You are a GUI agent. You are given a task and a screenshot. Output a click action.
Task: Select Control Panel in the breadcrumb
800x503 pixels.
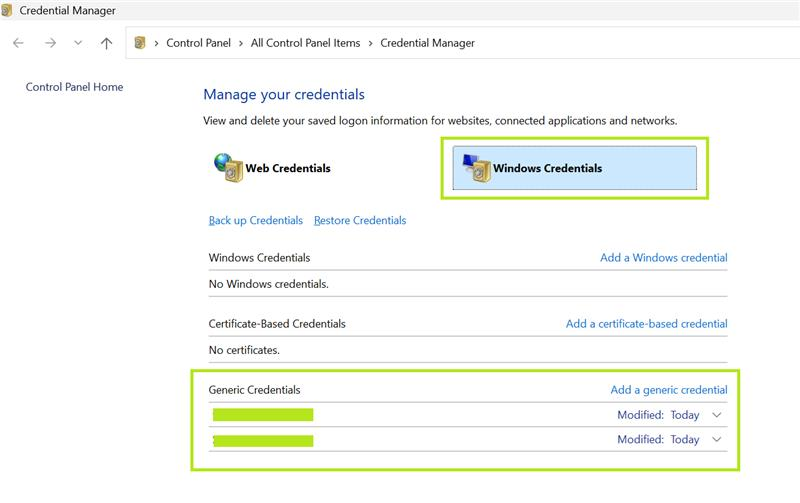198,43
